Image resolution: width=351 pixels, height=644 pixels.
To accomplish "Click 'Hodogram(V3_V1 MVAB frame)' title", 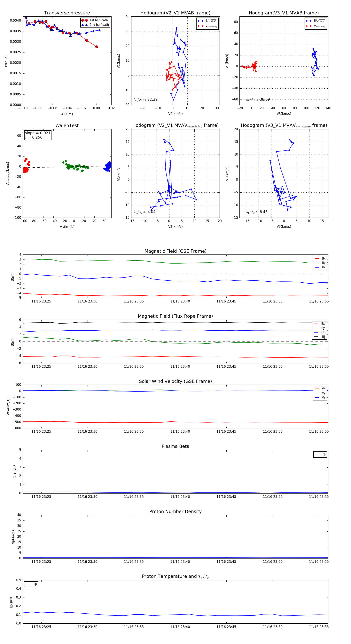I will click(284, 13).
